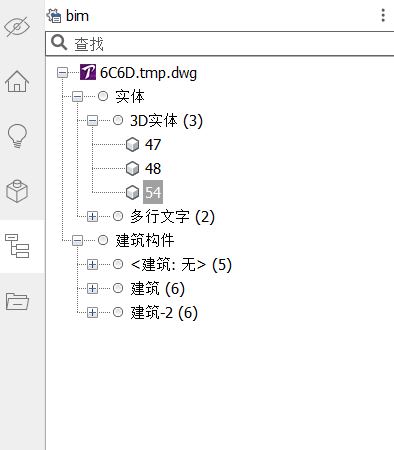Open the folder panel icon
Image resolution: width=394 pixels, height=450 pixels.
pyautogui.click(x=17, y=301)
